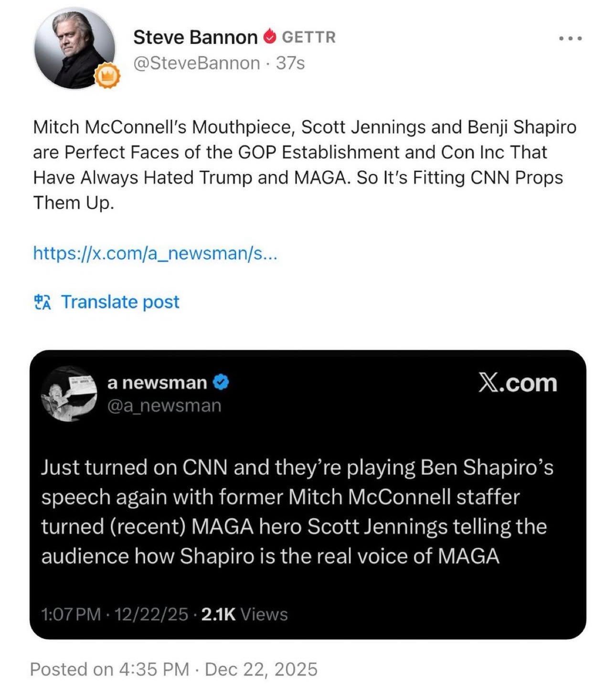Click the @a_newsman handle
Viewport: 616px width, 696px height.
[x=164, y=406]
